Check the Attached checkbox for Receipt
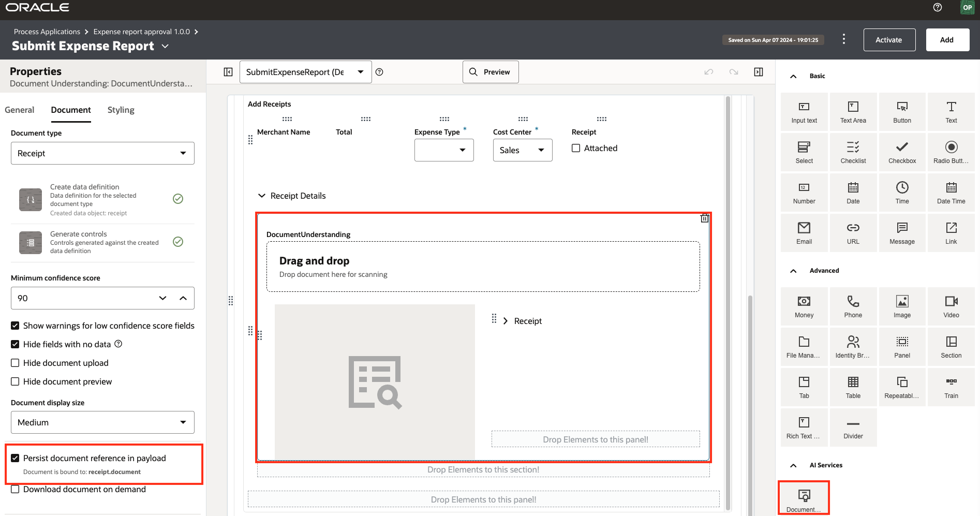980x516 pixels. (575, 148)
